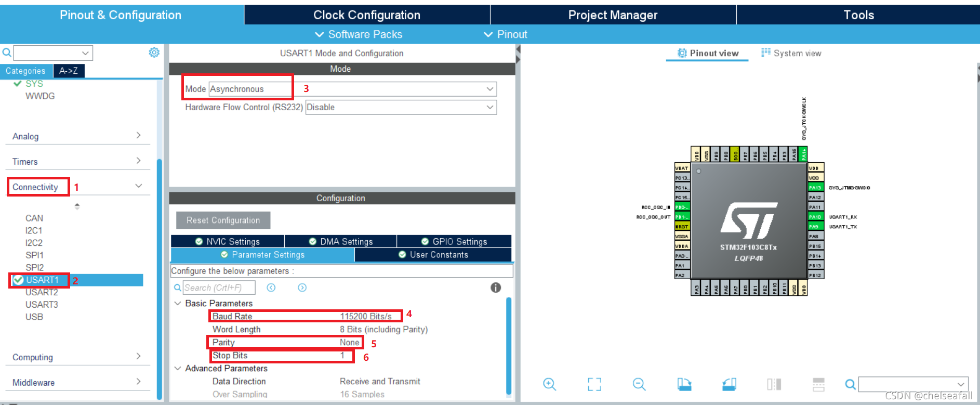Switch to the Project Manager tab
The width and height of the screenshot is (980, 405).
(613, 15)
